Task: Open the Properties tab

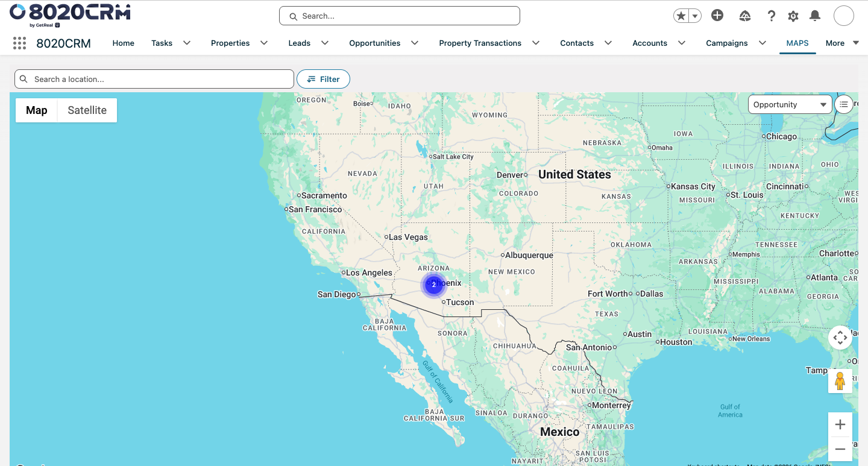Action: point(230,43)
